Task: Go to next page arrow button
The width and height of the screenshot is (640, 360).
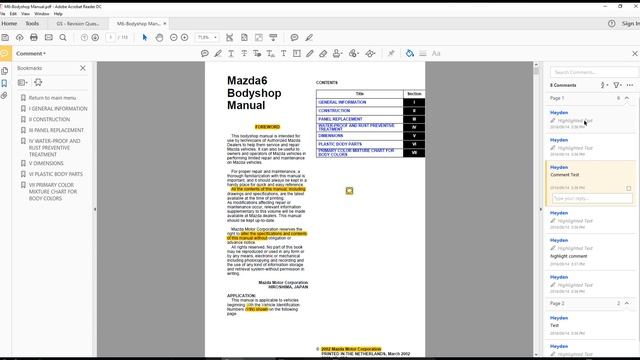Action: point(95,38)
